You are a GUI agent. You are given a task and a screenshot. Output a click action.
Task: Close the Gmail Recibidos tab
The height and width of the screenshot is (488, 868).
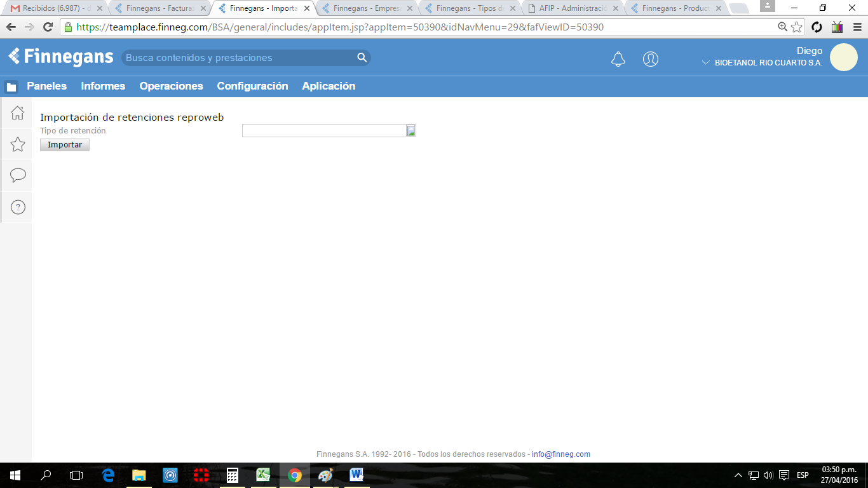click(100, 8)
